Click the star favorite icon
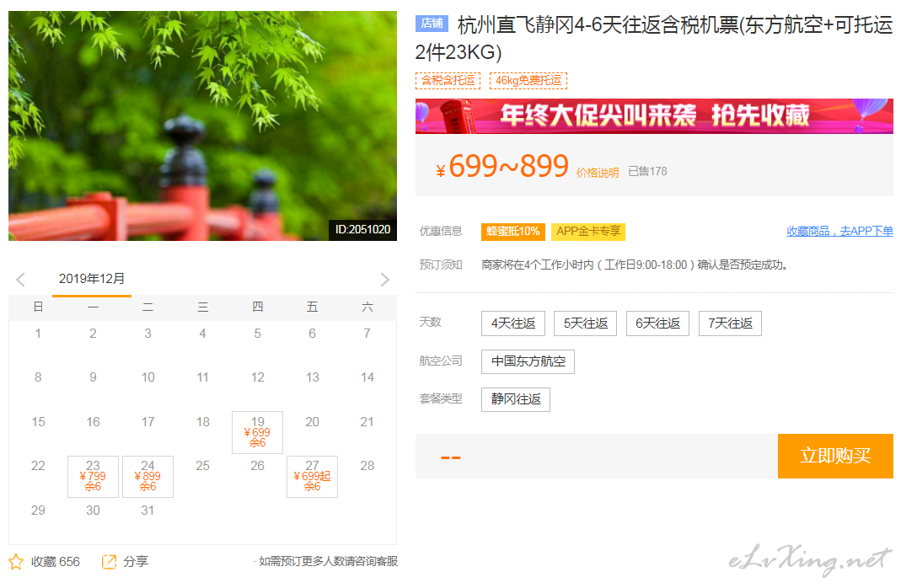 pyautogui.click(x=16, y=562)
